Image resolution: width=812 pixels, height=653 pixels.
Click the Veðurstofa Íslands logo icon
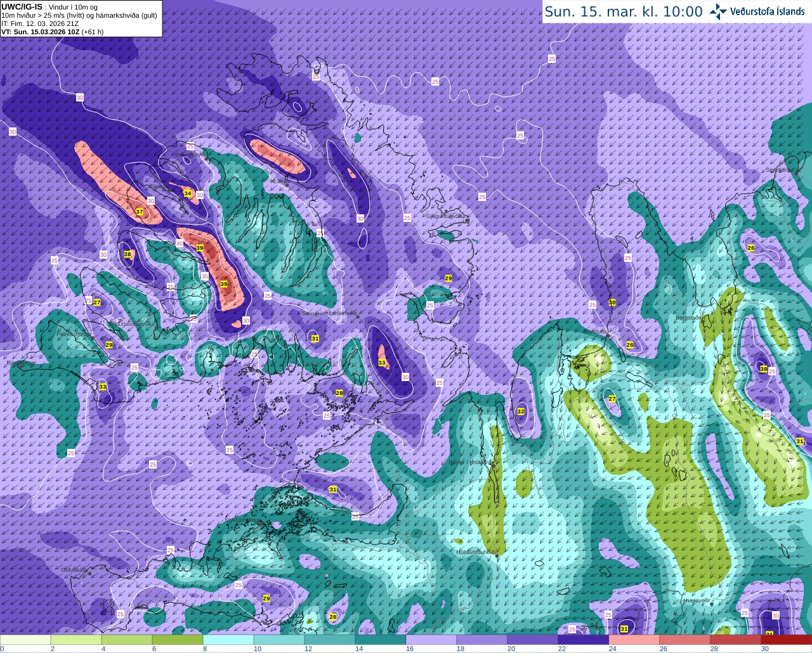(718, 11)
